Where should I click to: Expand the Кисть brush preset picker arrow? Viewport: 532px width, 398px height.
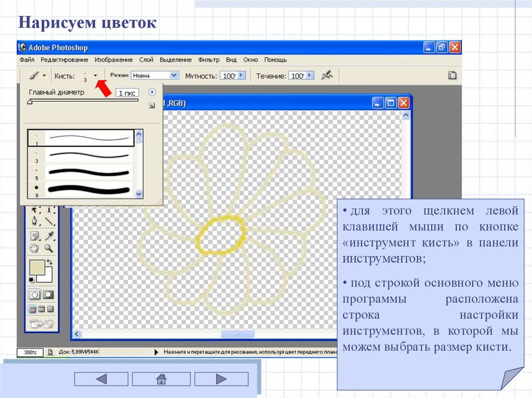click(x=96, y=75)
